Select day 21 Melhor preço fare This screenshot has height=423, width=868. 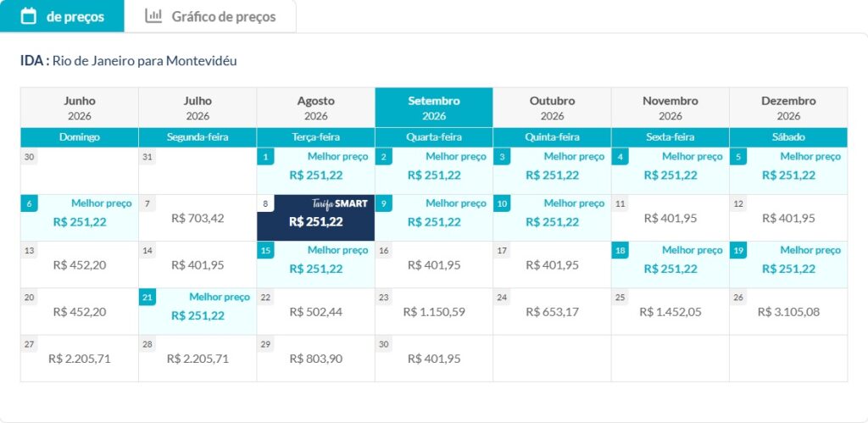[198, 312]
